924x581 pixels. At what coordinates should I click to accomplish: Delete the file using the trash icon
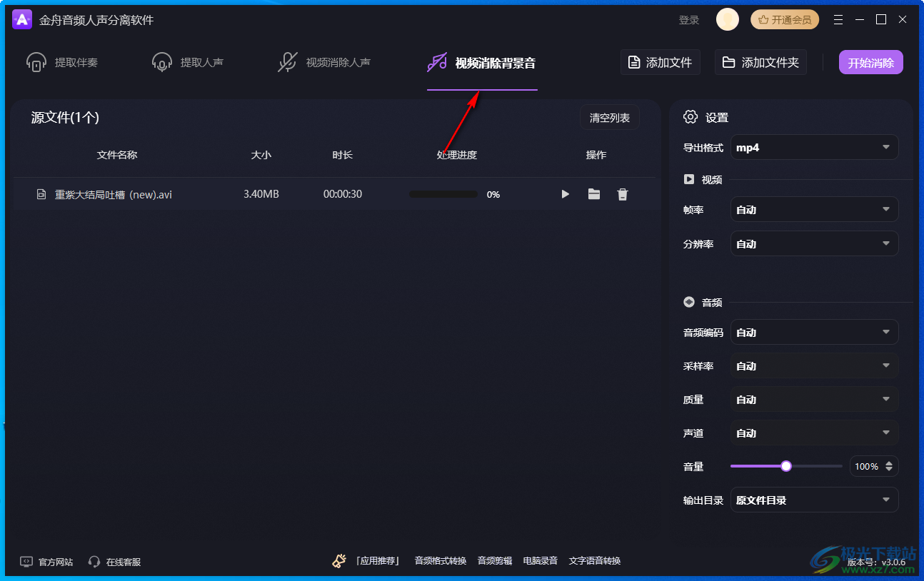[623, 194]
